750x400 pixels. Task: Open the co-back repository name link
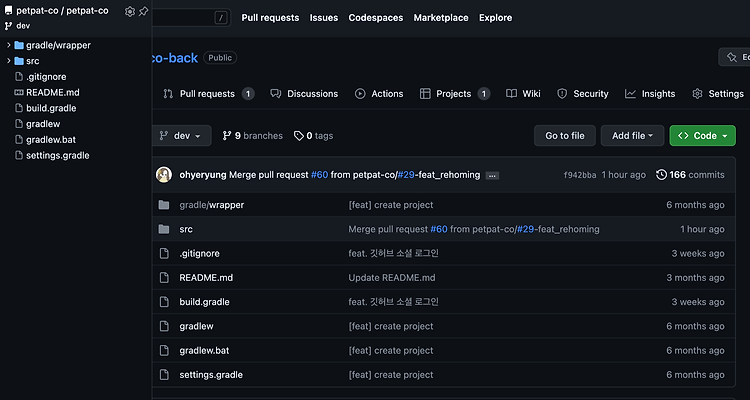click(x=175, y=58)
